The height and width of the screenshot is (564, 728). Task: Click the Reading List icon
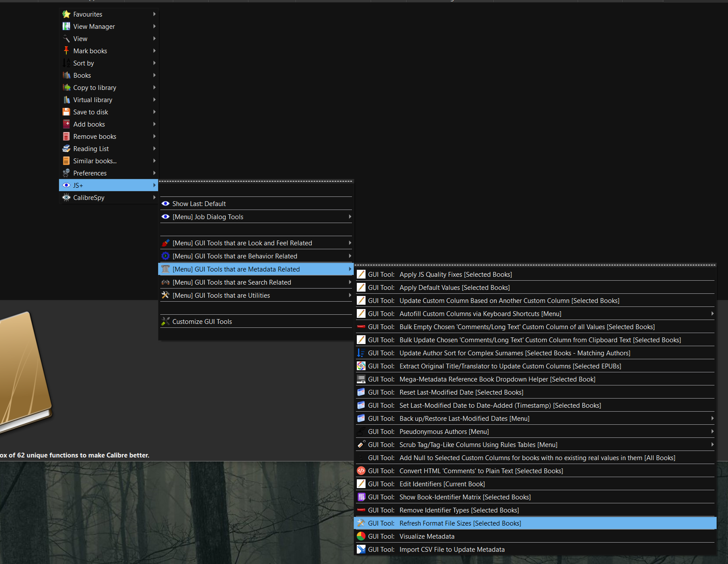66,149
